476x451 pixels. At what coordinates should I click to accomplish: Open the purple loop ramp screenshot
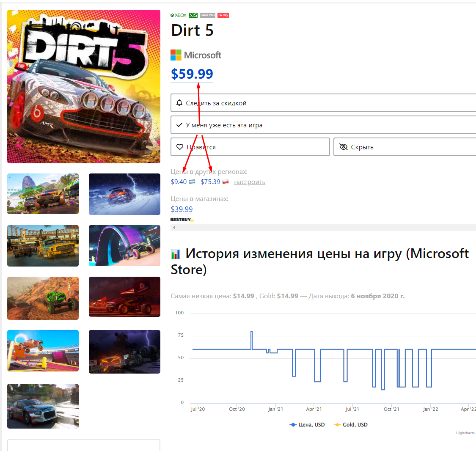(124, 246)
